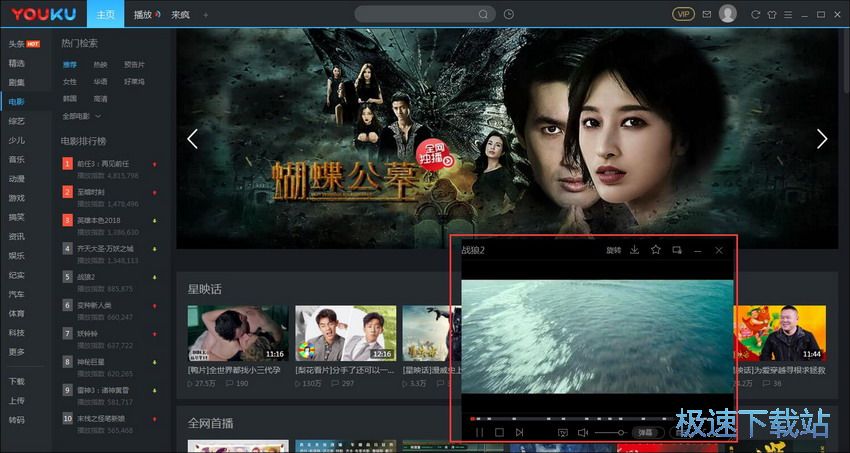This screenshot has width=850, height=453.
Task: Adjust the mini player volume slider
Action: pos(610,432)
